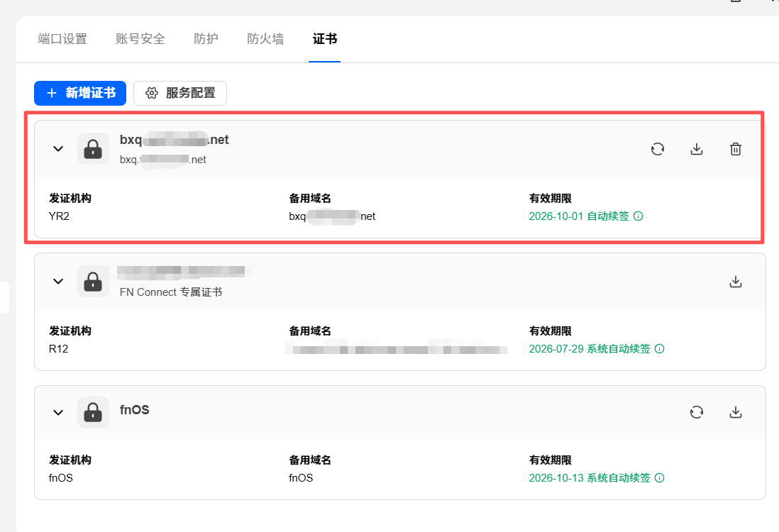Refresh the fnOS certificate
Screen dimensions: 779x532
(697, 412)
